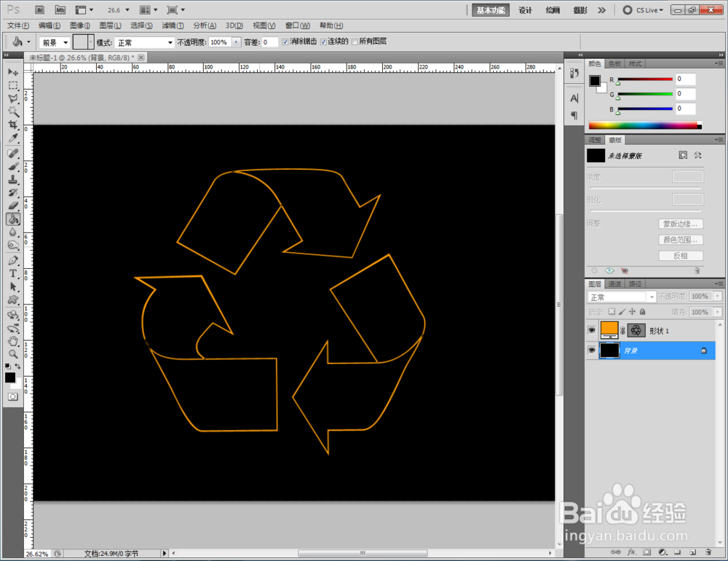Select the Zoom tool
This screenshot has height=561, width=728.
[13, 354]
